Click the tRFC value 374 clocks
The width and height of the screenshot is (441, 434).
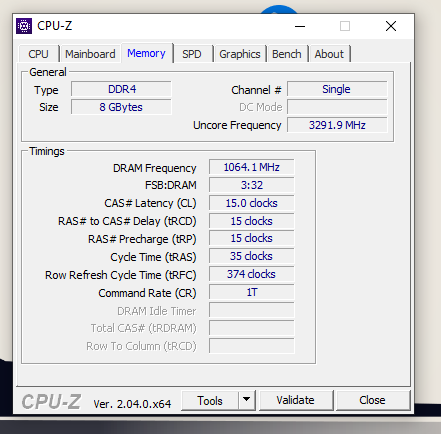(x=252, y=274)
